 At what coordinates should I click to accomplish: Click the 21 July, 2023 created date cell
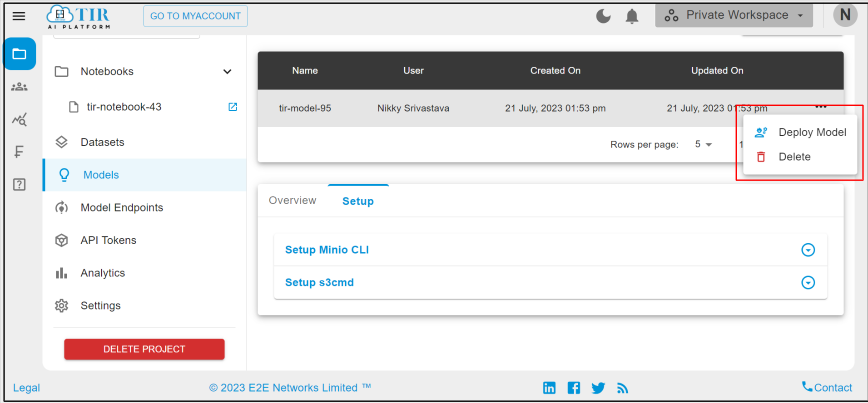(555, 108)
